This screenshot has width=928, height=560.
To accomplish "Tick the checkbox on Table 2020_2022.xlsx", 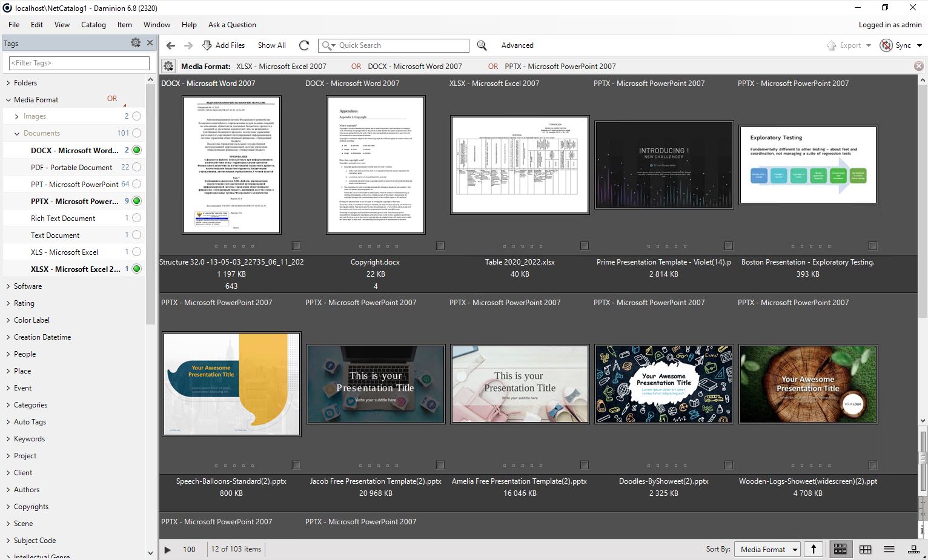I will pyautogui.click(x=585, y=246).
